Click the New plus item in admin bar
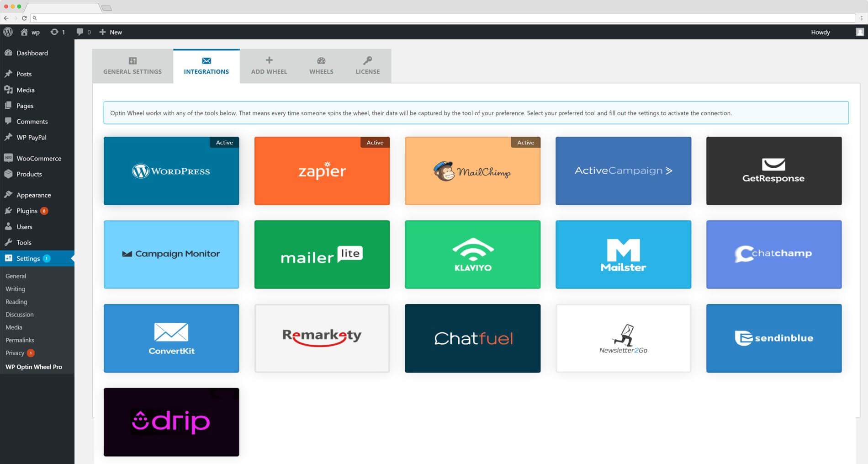This screenshot has width=868, height=464. pyautogui.click(x=111, y=32)
